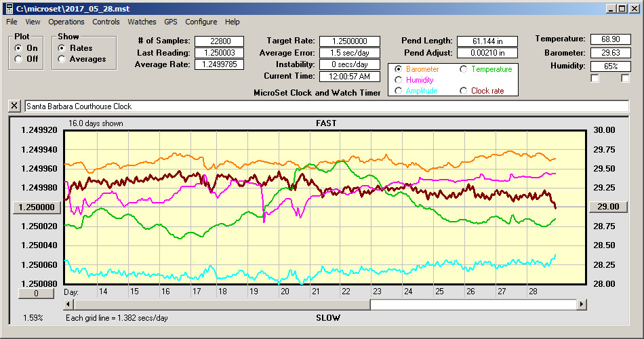644x339 pixels.
Task: Select the Plot Off radio button
Action: (18, 59)
